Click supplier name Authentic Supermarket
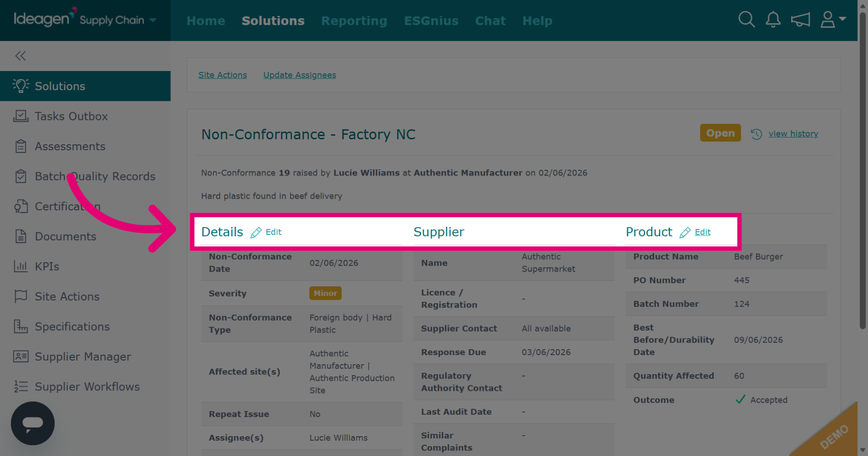The width and height of the screenshot is (868, 456). tap(548, 263)
